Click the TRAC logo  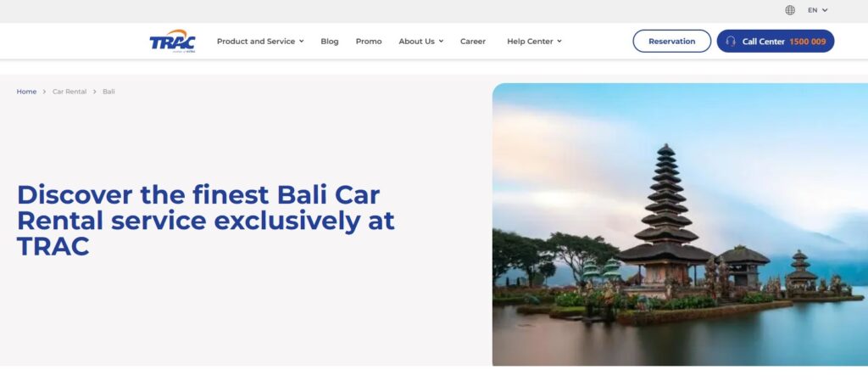tap(172, 41)
